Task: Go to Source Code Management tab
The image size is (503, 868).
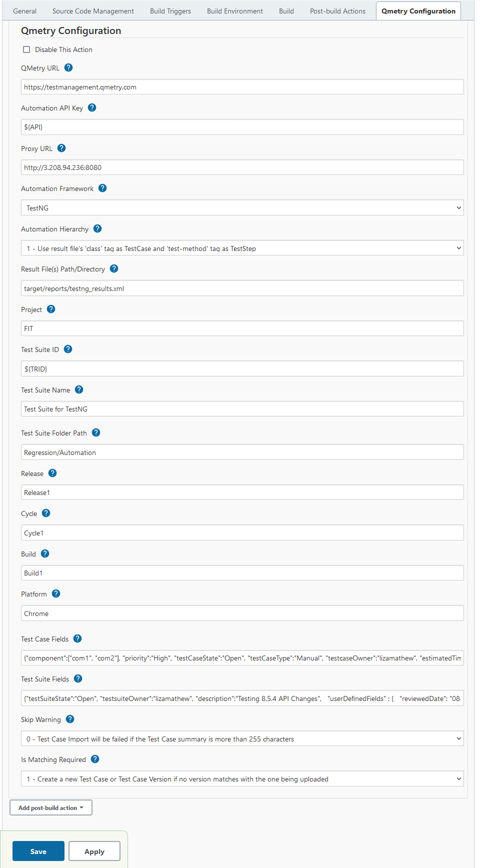Action: coord(93,11)
